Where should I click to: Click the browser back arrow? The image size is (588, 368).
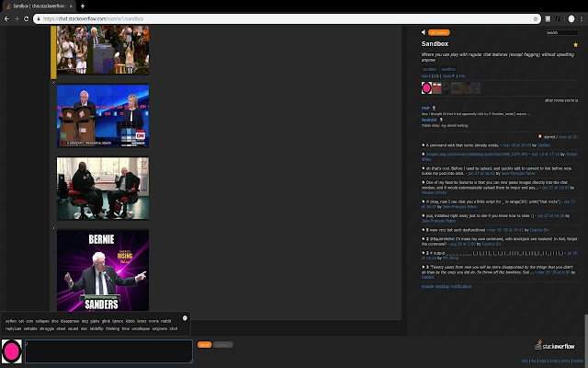pyautogui.click(x=6, y=18)
